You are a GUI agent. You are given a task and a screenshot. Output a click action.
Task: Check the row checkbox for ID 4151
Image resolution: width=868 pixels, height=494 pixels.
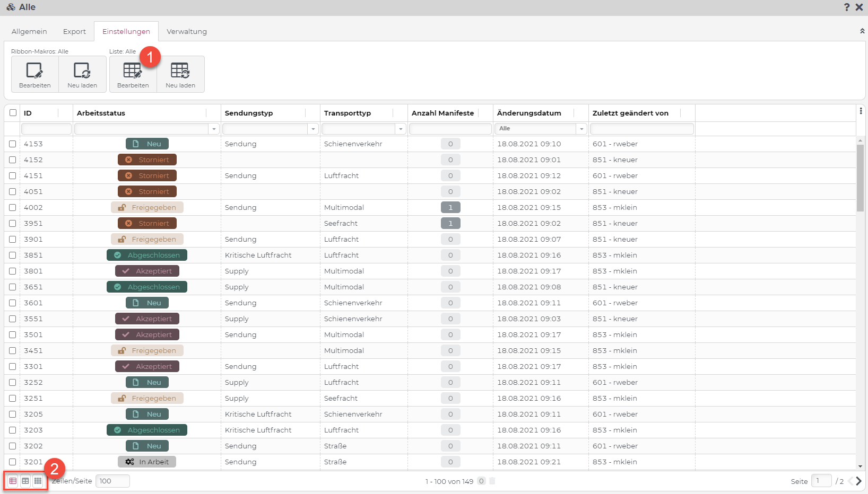pos(12,175)
